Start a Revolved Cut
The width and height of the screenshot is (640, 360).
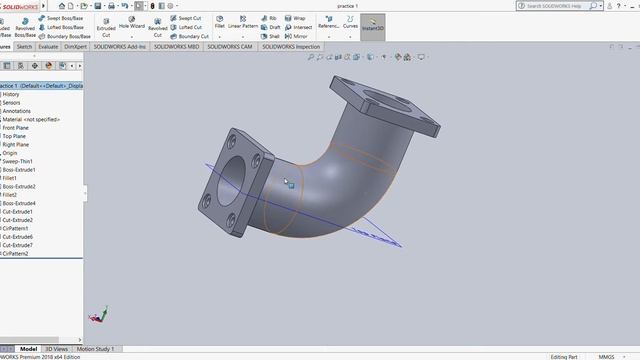(158, 27)
